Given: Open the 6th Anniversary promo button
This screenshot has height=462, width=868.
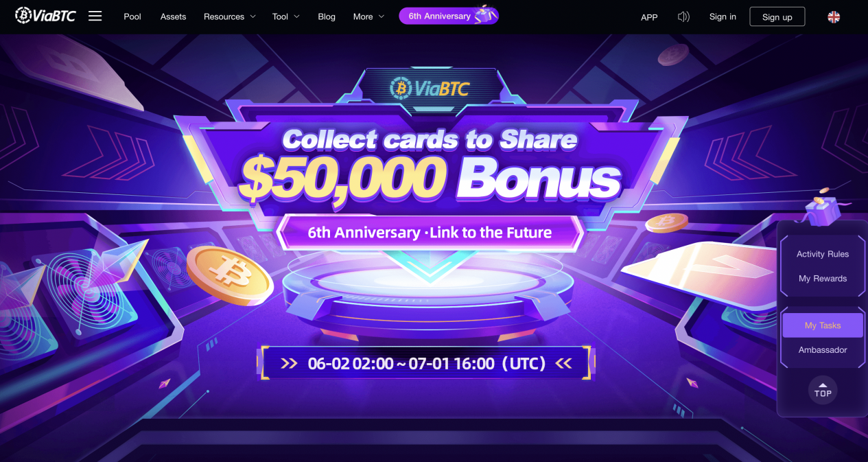Looking at the screenshot, I should 449,15.
